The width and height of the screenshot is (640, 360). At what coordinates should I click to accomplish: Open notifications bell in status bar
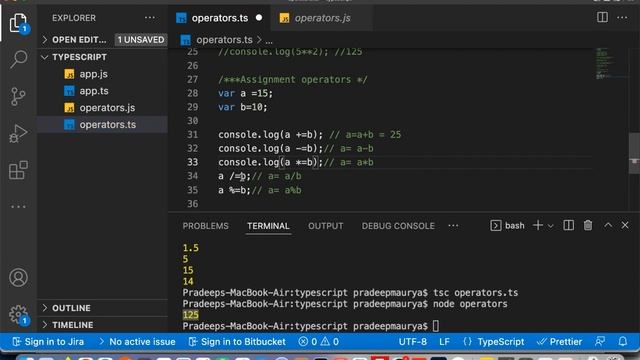click(622, 342)
